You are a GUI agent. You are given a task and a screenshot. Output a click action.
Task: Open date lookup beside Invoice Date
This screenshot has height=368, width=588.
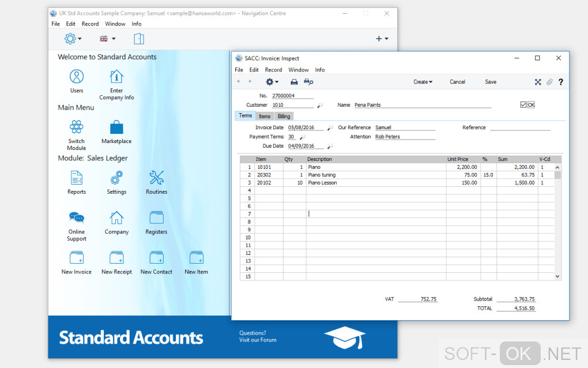coord(330,128)
